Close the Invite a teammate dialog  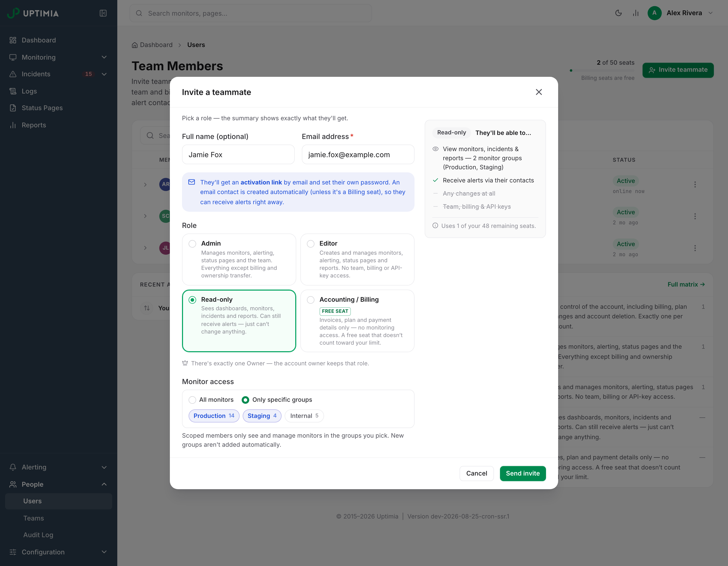[539, 92]
